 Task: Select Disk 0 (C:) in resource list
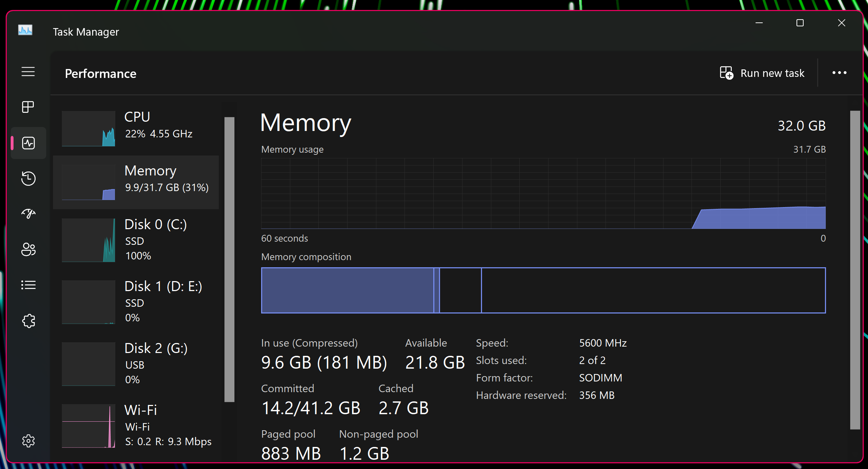pyautogui.click(x=136, y=240)
